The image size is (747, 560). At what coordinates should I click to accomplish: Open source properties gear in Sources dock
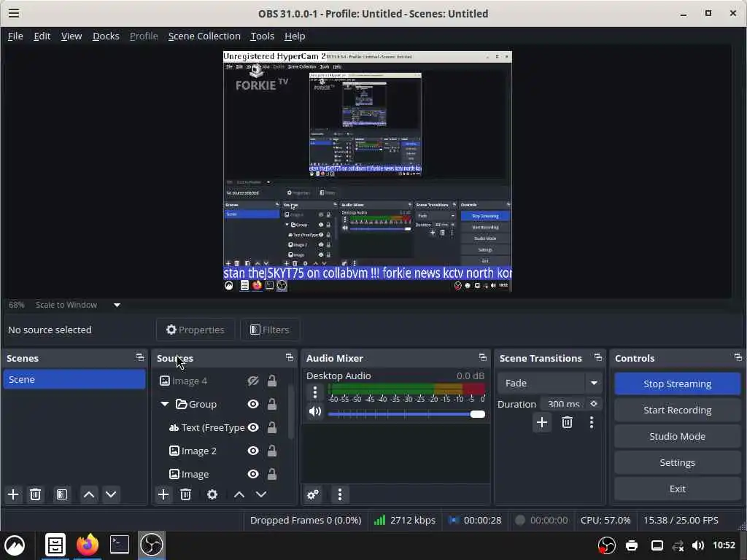click(x=212, y=494)
